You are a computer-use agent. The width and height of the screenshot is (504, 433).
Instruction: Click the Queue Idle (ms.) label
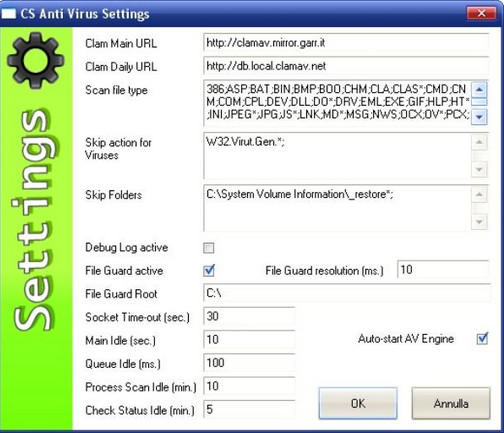(123, 364)
